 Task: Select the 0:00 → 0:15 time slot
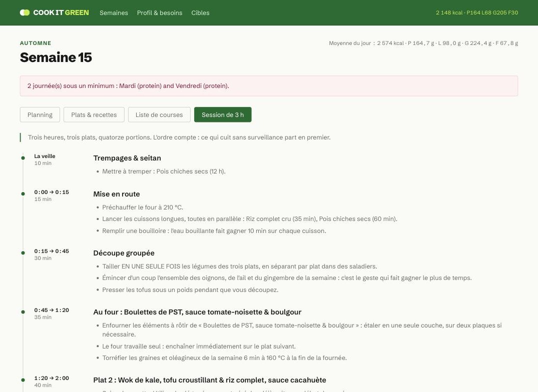[x=52, y=192]
